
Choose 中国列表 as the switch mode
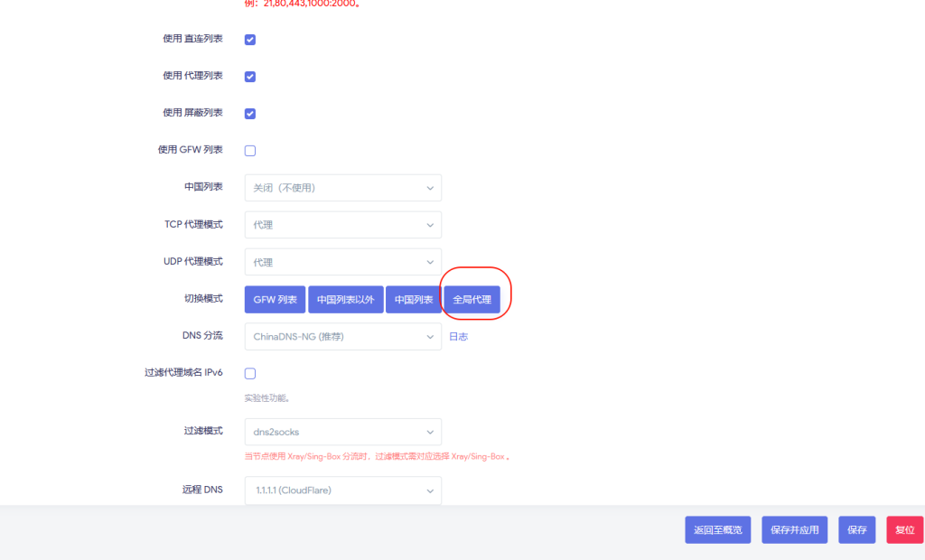[x=413, y=298]
